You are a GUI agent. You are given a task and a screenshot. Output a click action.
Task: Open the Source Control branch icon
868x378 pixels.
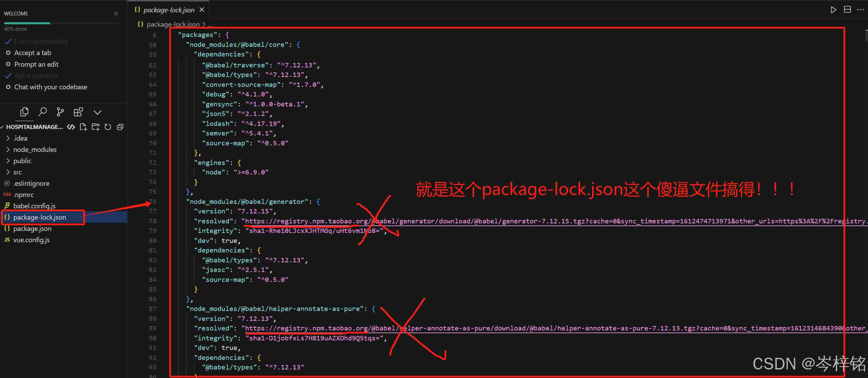pos(60,112)
